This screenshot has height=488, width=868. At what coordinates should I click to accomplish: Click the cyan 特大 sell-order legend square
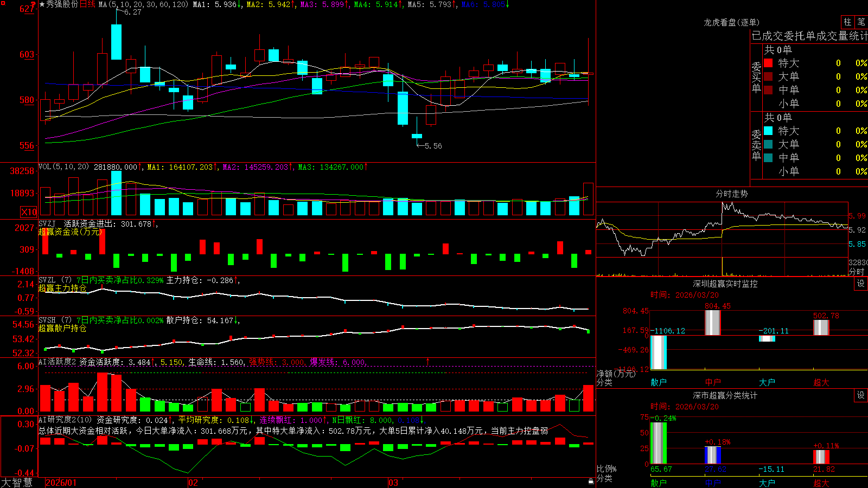point(768,131)
